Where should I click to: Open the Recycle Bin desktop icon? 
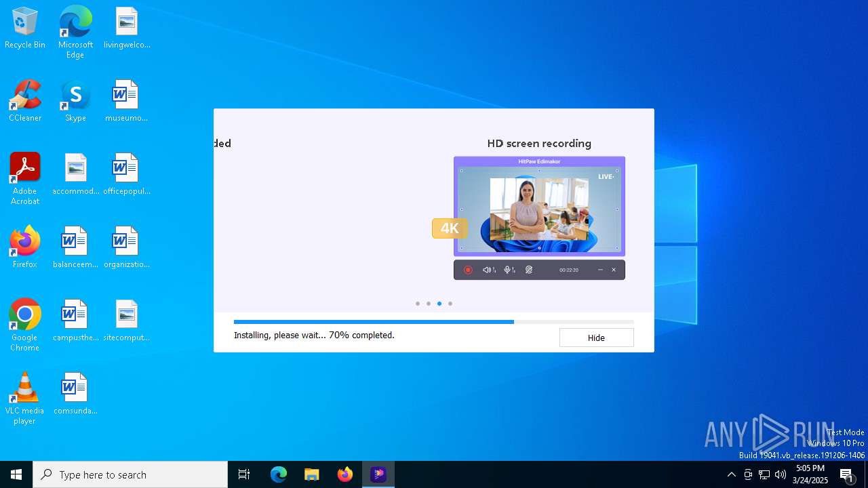click(25, 28)
